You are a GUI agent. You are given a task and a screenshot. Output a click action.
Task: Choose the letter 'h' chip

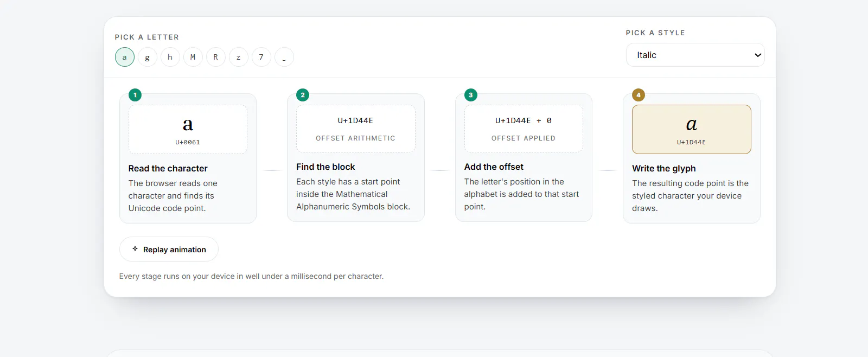click(170, 57)
